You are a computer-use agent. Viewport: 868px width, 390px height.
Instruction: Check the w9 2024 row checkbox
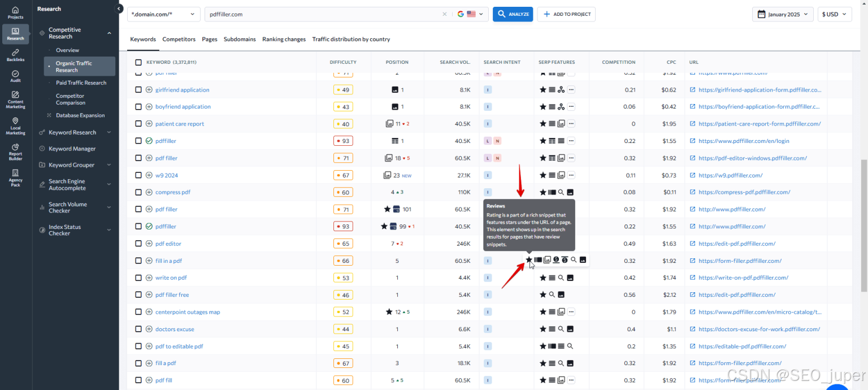tap(138, 175)
